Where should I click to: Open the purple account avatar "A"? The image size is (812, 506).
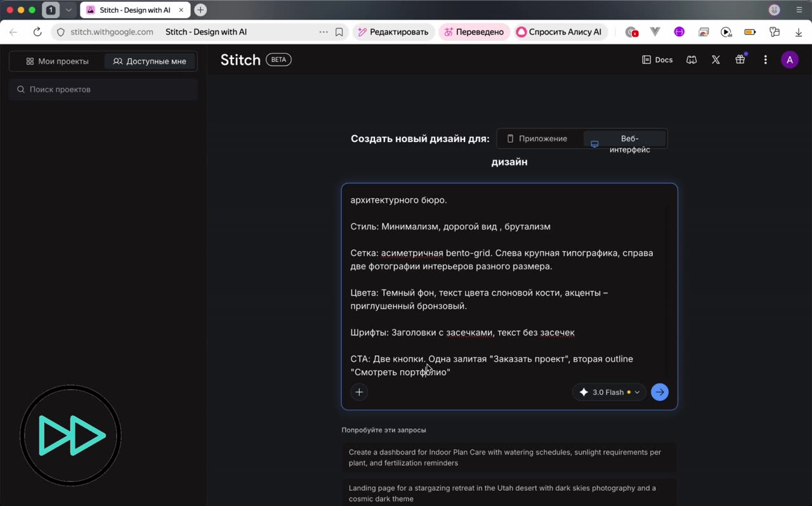(x=790, y=60)
